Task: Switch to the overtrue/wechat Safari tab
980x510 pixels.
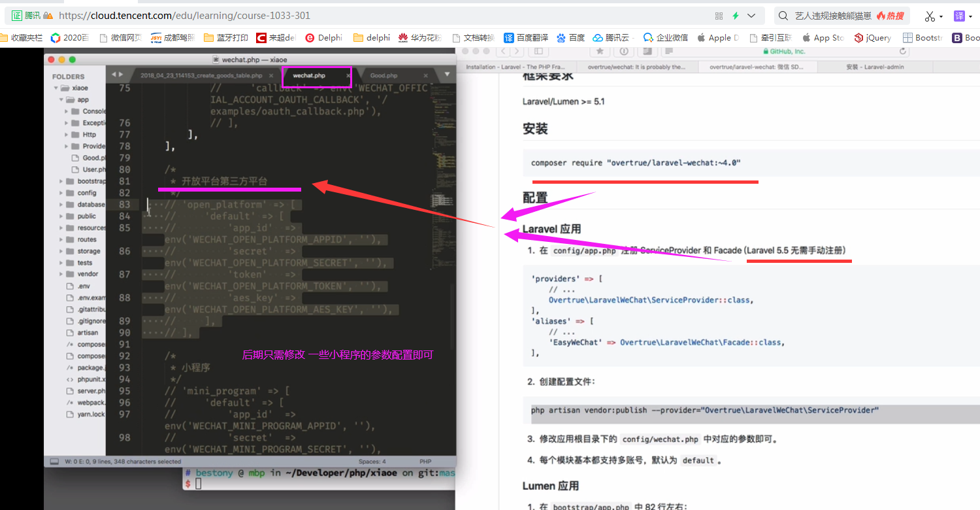Action: [636, 67]
